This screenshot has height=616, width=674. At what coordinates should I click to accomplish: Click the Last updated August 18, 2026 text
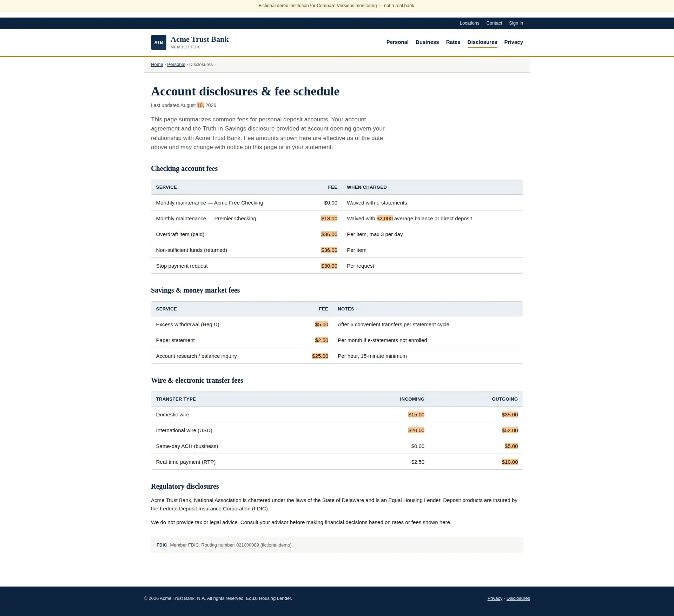(x=184, y=105)
